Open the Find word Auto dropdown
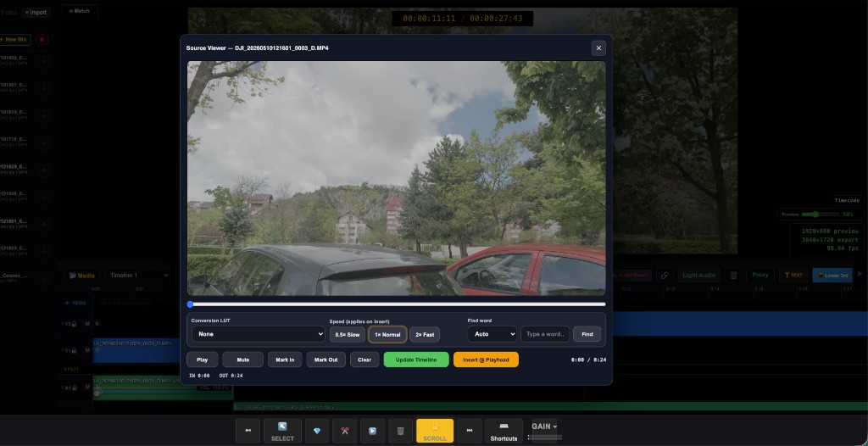Image resolution: width=868 pixels, height=446 pixels. [x=492, y=334]
